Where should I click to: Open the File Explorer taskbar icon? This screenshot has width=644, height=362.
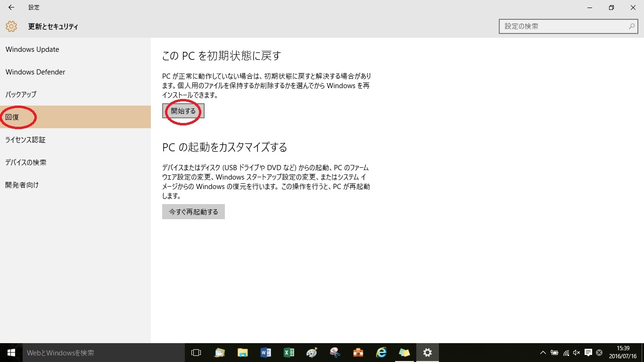pos(242,353)
